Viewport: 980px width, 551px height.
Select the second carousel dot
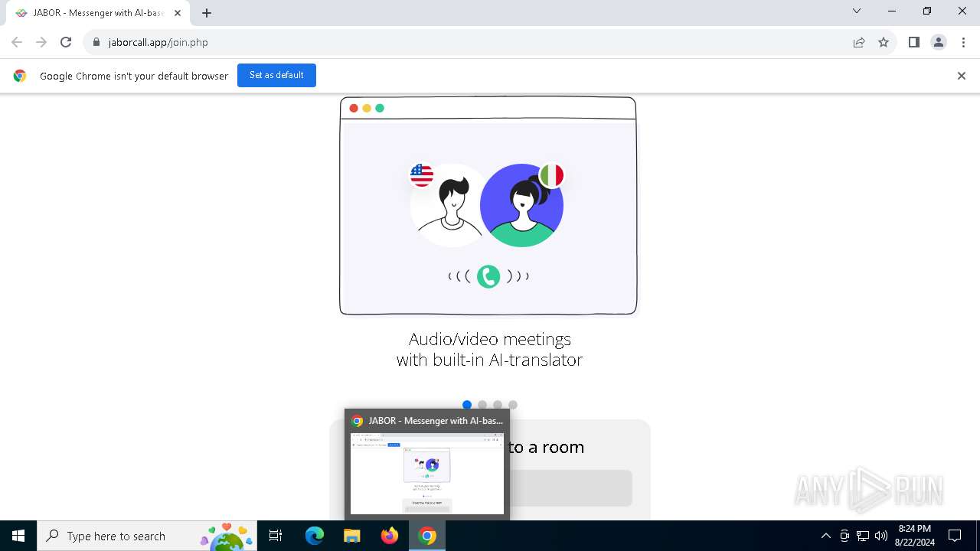(x=482, y=405)
